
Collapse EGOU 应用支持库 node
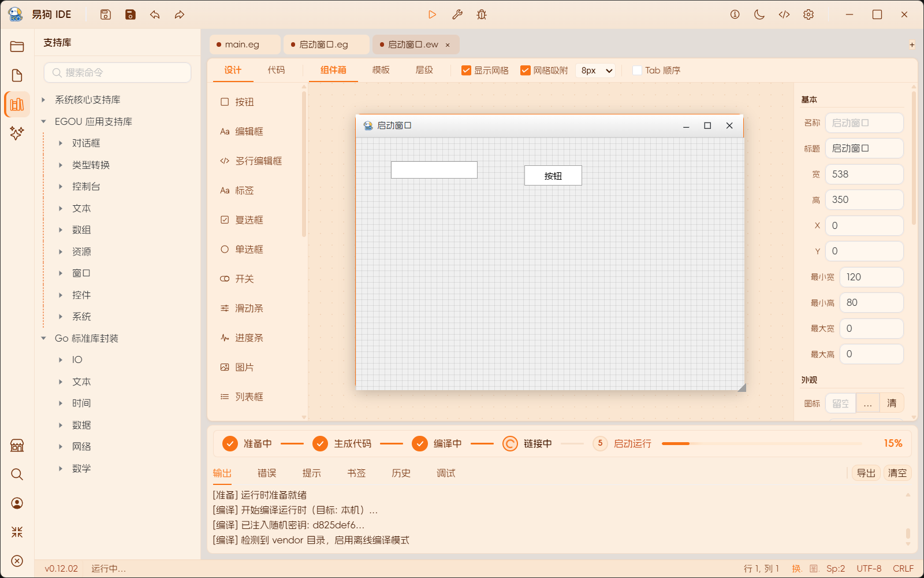click(x=43, y=121)
